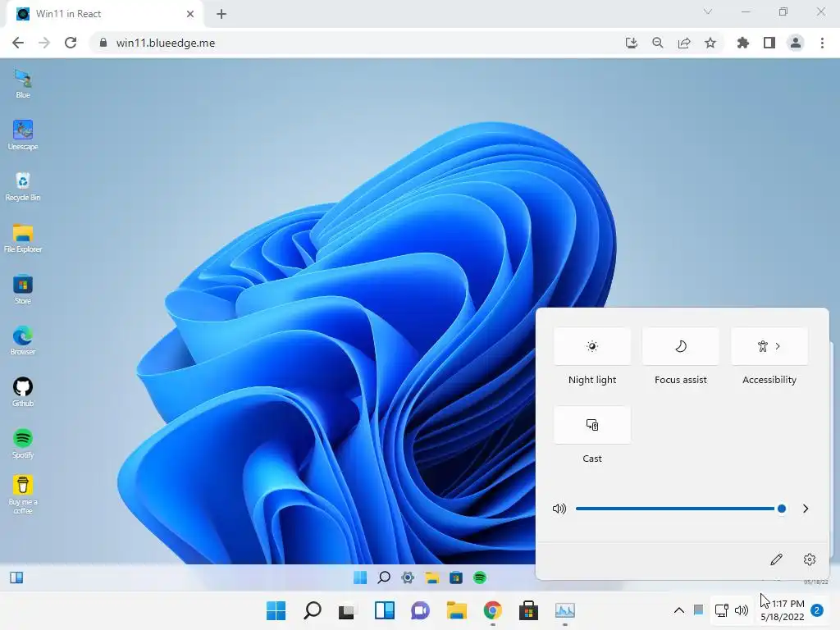Open the gear icon in quick settings panel
The height and width of the screenshot is (630, 840).
click(810, 559)
